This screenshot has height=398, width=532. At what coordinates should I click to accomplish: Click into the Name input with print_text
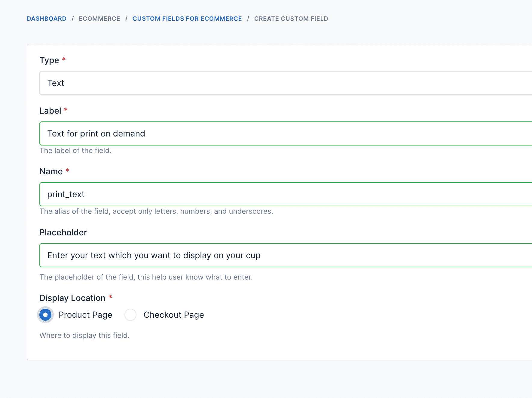click(x=286, y=194)
